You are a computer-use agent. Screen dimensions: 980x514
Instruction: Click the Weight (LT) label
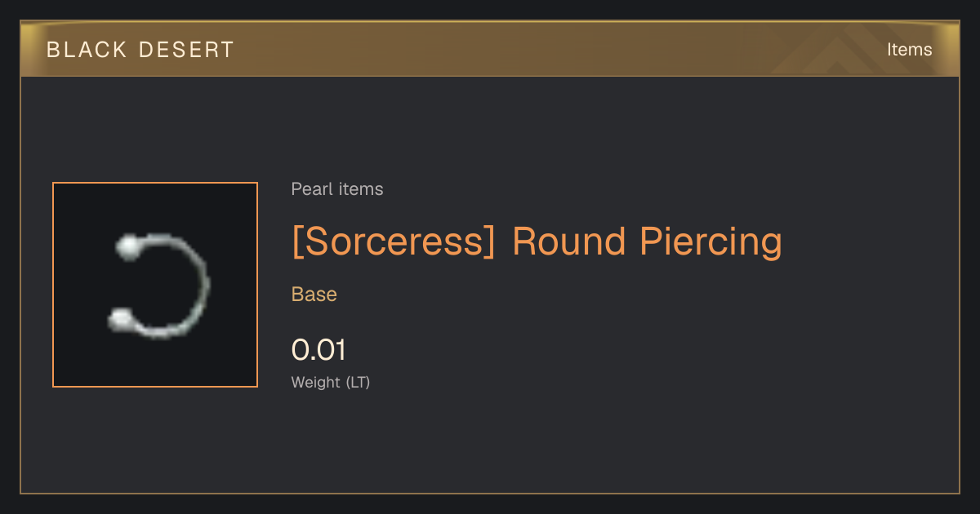coord(331,382)
